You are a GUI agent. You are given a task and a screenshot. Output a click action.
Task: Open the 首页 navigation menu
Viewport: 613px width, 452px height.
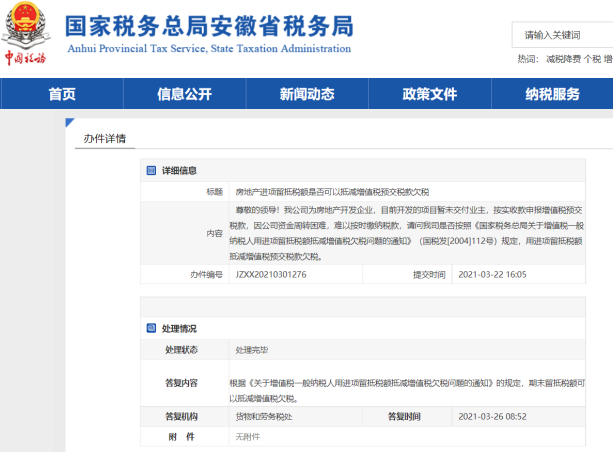tap(62, 94)
